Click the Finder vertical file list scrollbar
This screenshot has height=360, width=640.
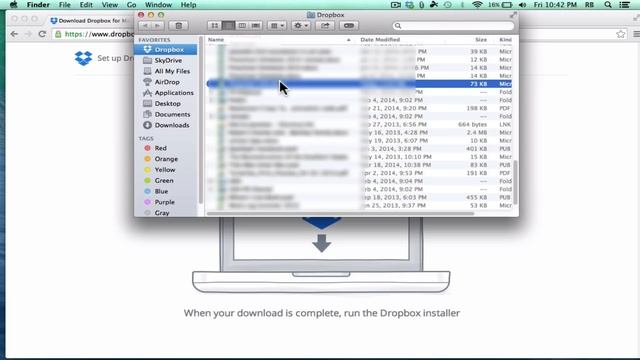click(515, 182)
